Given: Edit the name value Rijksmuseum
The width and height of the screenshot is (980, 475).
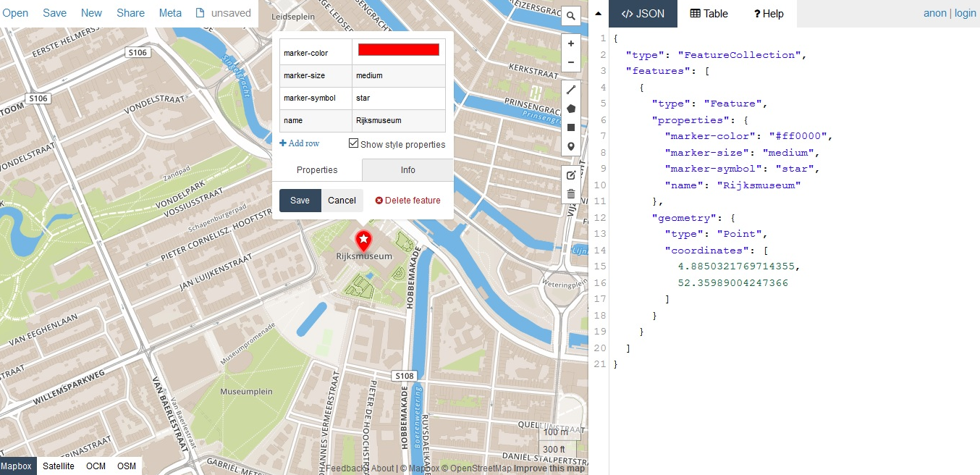Looking at the screenshot, I should tap(399, 120).
